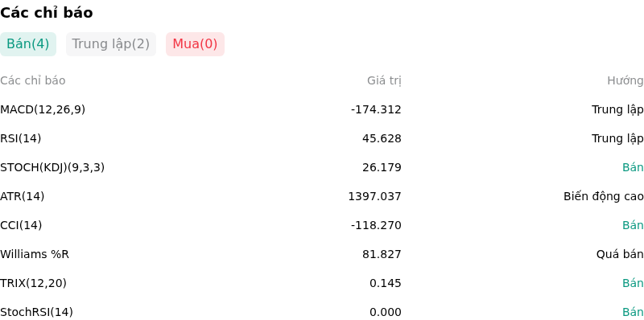Click the MACD(12,26,9) indicator row
Image resolution: width=644 pixels, height=320 pixels.
[x=322, y=109]
